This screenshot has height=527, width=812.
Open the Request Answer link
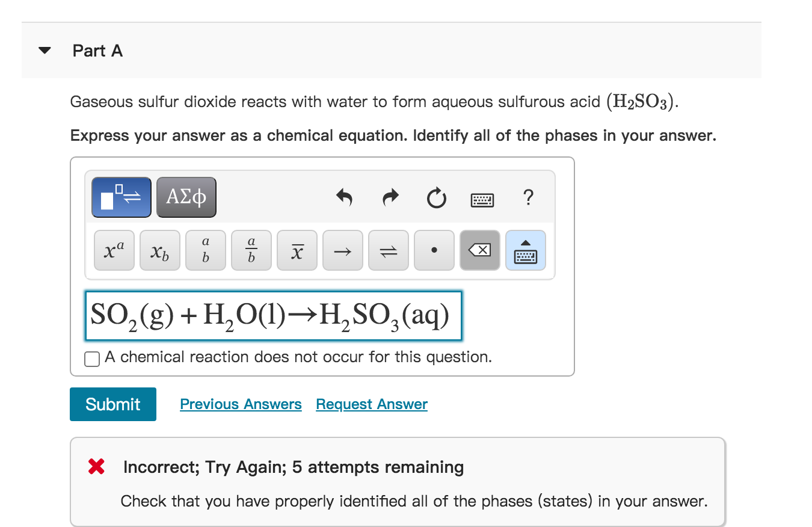(x=371, y=404)
